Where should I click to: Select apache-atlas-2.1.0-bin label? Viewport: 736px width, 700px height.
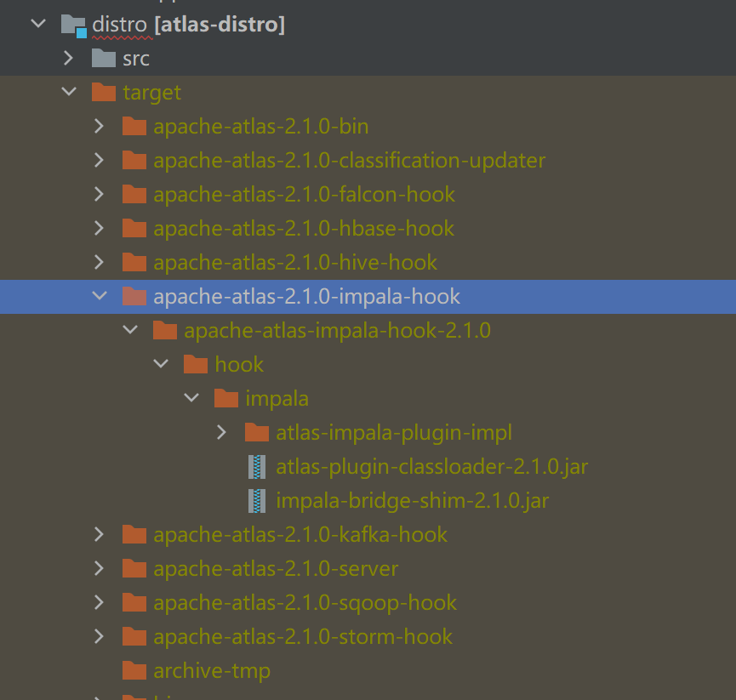[x=261, y=127]
